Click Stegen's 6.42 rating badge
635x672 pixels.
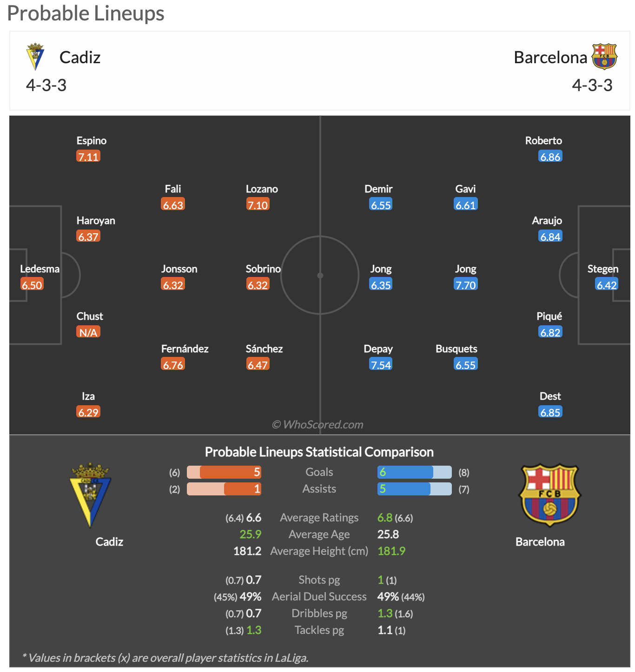coord(607,285)
